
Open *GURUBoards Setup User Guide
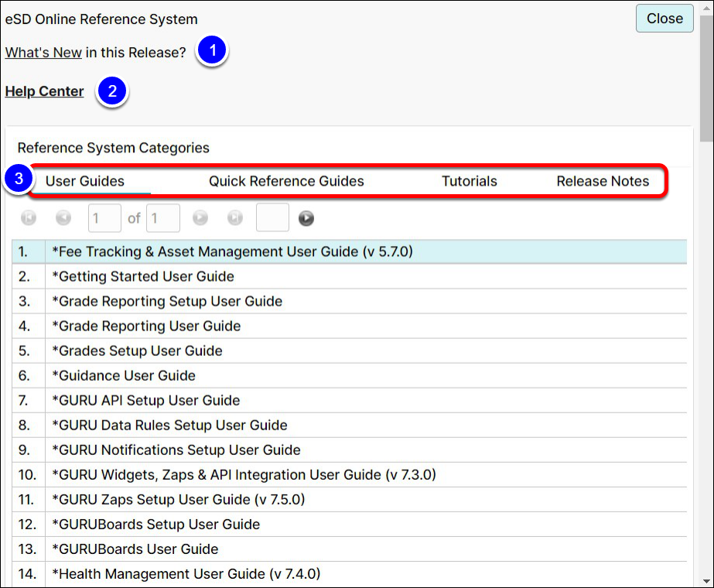click(x=349, y=525)
